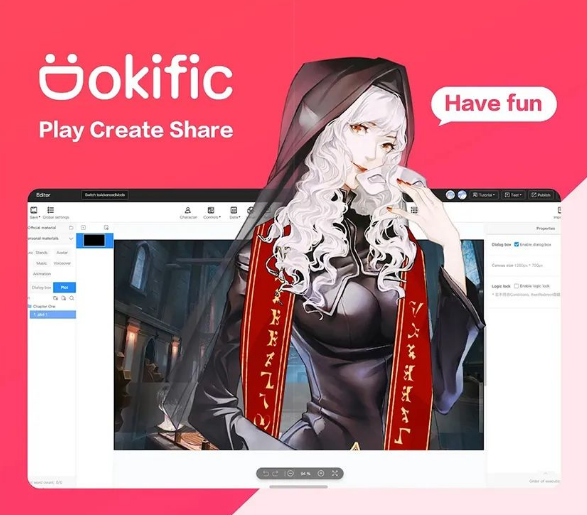Open the Test dropdown in header

pos(513,195)
